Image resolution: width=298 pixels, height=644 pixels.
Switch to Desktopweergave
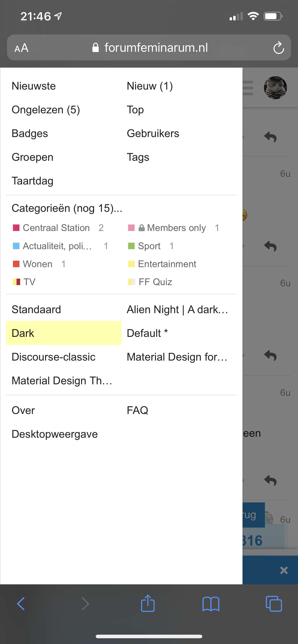pos(55,434)
